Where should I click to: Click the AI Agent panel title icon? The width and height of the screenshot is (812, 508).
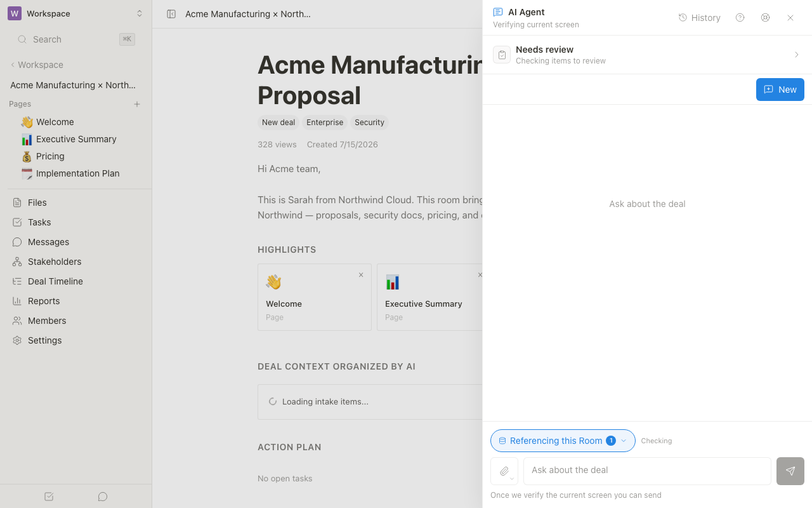[x=498, y=12]
